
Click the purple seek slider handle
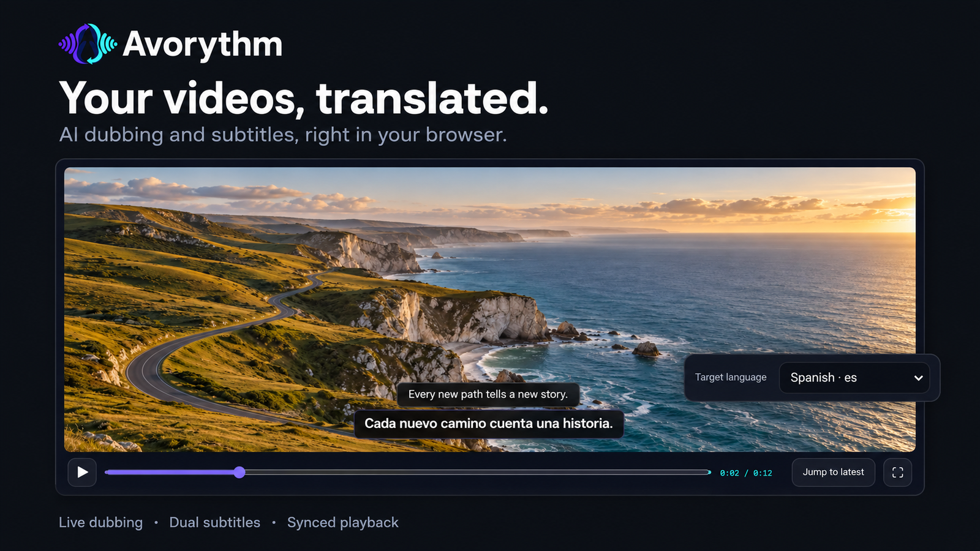(x=239, y=472)
